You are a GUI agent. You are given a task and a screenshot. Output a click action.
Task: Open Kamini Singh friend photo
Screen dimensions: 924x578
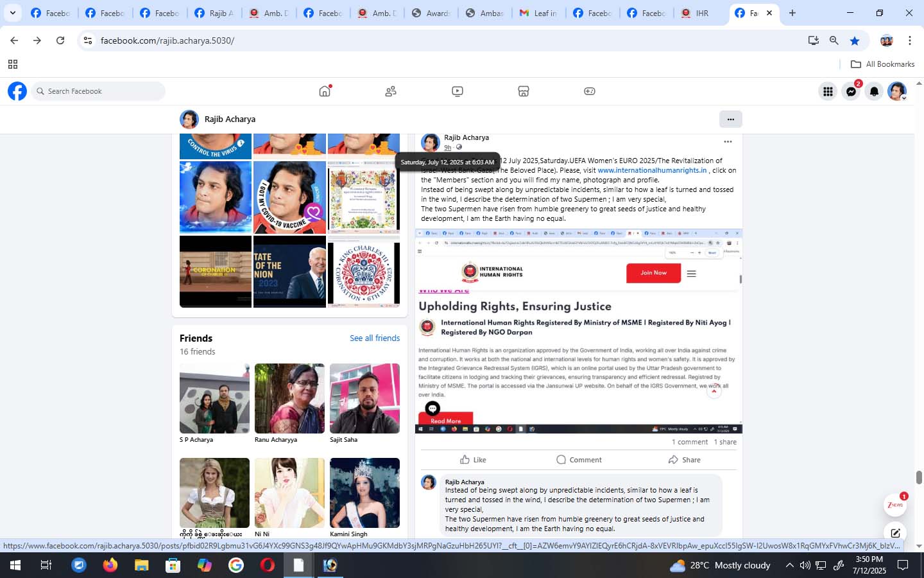point(364,493)
